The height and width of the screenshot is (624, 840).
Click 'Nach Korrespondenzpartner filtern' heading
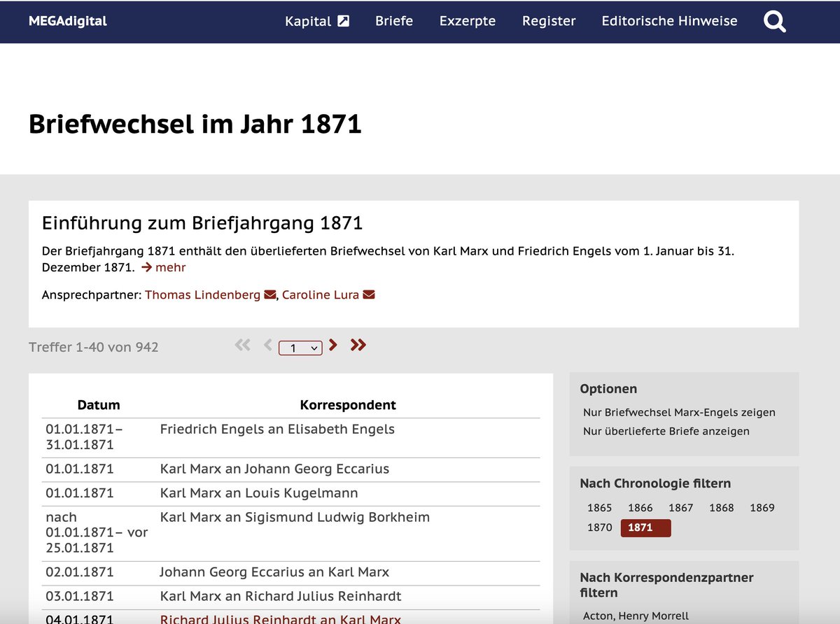666,585
